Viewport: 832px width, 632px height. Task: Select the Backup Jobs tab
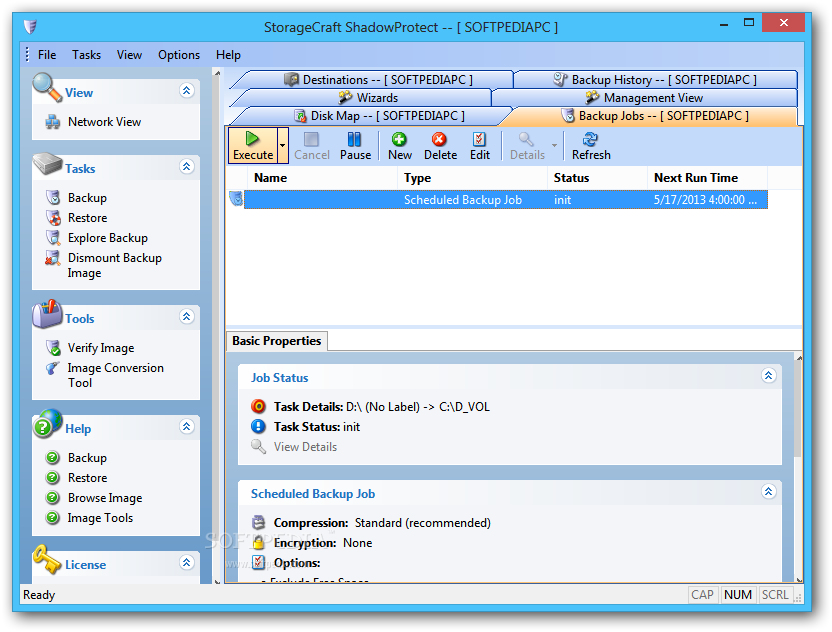point(655,116)
